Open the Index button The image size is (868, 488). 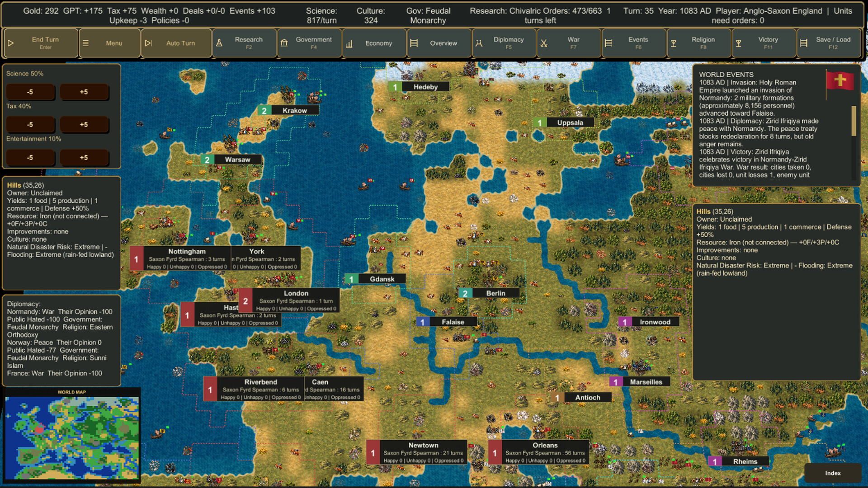pos(833,473)
